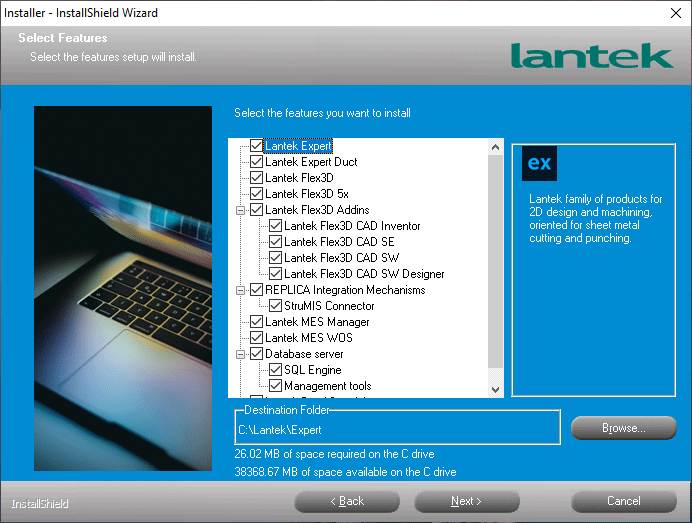The width and height of the screenshot is (692, 523).
Task: Select the SQL Engine label
Action: (x=312, y=370)
